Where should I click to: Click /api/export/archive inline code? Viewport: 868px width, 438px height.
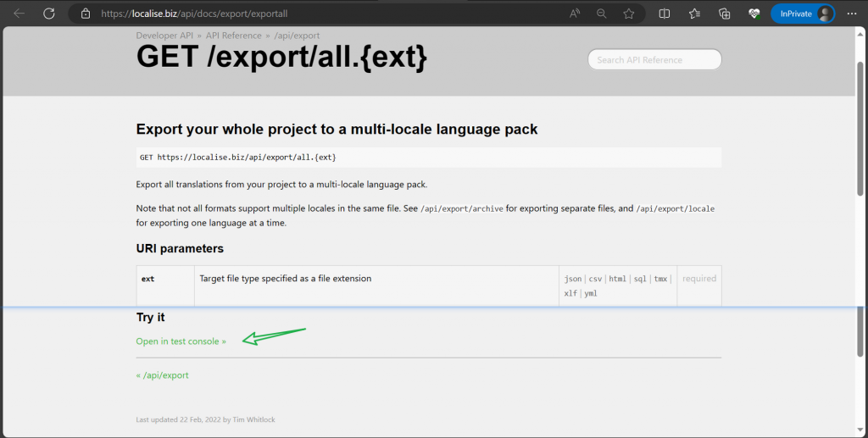pos(462,208)
